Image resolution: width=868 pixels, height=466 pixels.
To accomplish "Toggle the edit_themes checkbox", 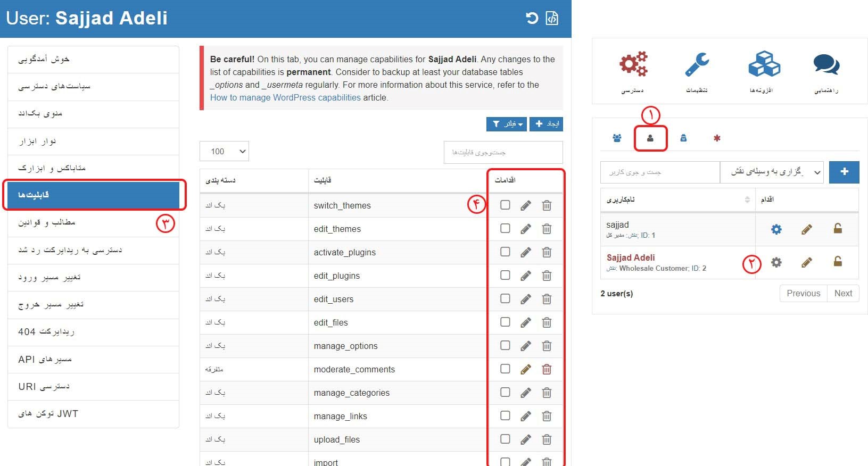I will (505, 228).
